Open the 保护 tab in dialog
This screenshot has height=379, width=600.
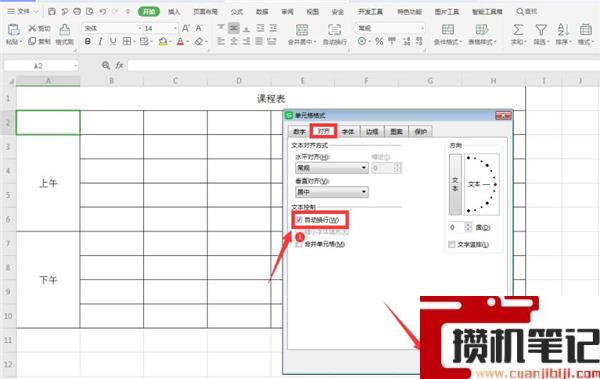point(420,131)
